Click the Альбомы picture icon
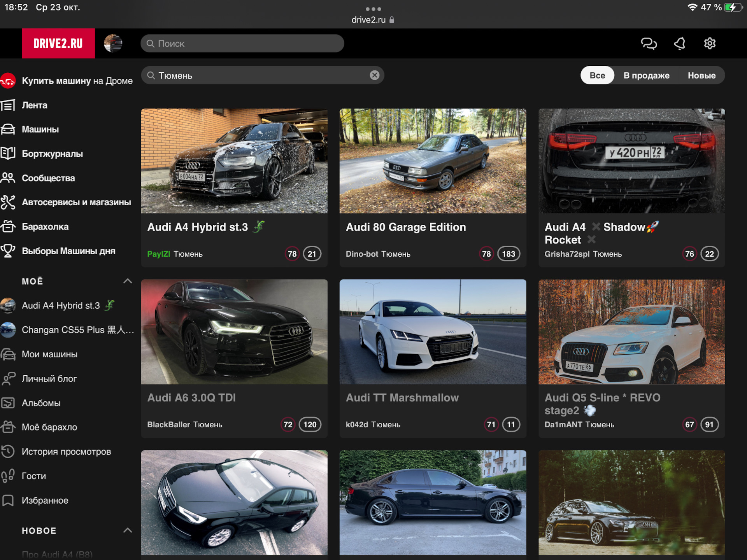 (x=8, y=403)
